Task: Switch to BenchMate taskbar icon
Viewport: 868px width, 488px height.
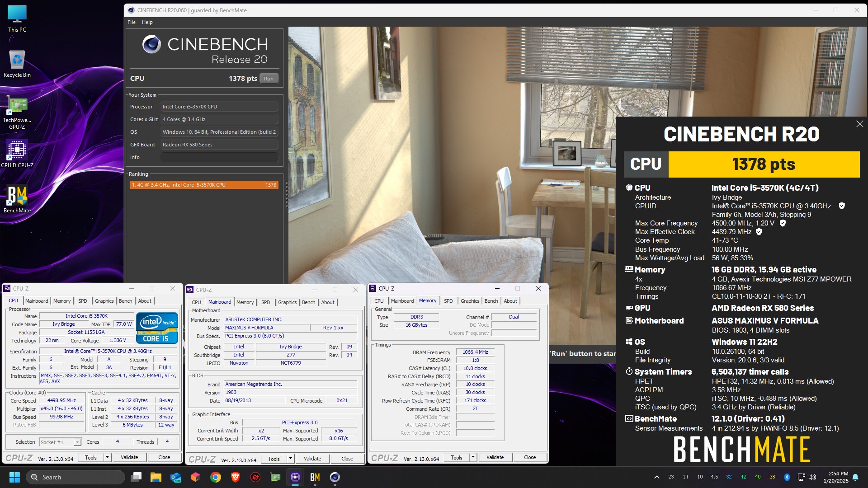Action: [x=315, y=477]
